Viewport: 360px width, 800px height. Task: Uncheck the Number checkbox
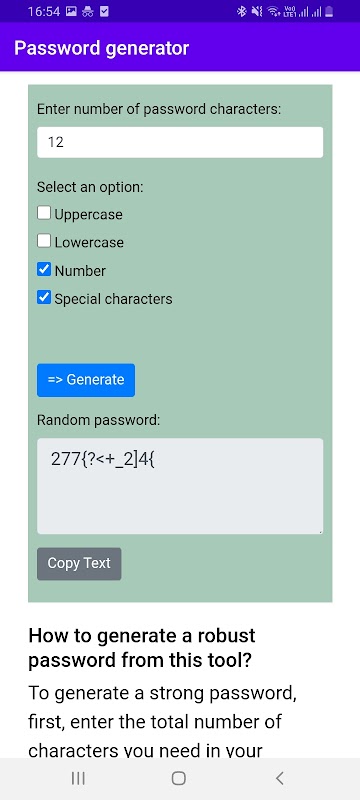tap(44, 269)
